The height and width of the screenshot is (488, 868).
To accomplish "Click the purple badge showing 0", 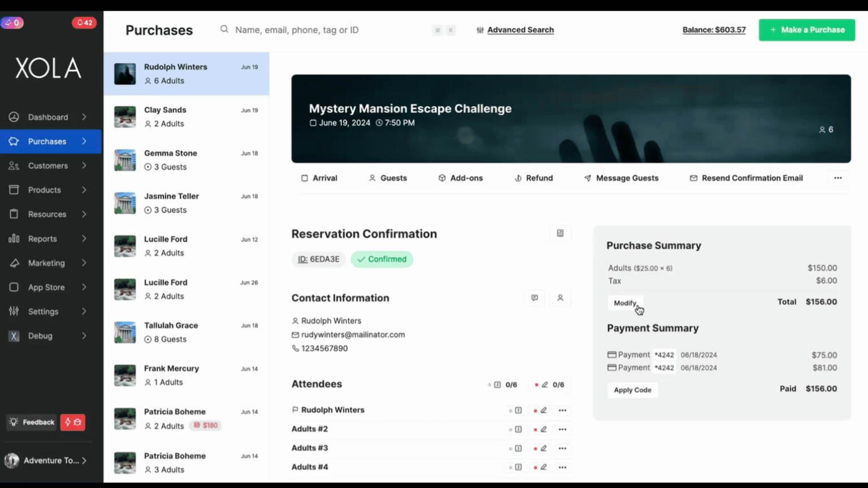I will (12, 23).
